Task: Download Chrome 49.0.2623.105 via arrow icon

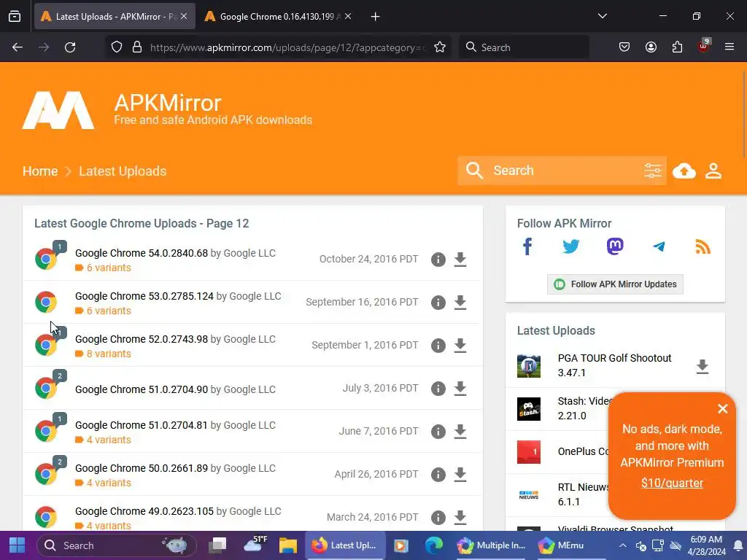Action: 460,517
